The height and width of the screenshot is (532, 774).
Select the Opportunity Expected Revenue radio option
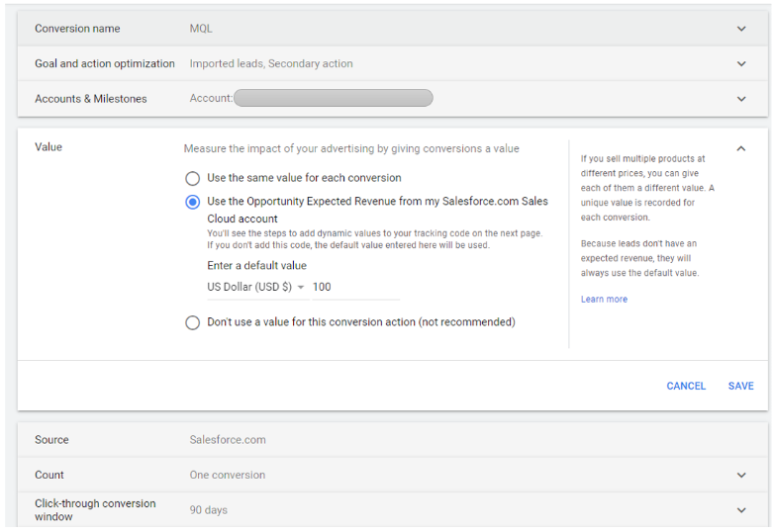[x=193, y=202]
